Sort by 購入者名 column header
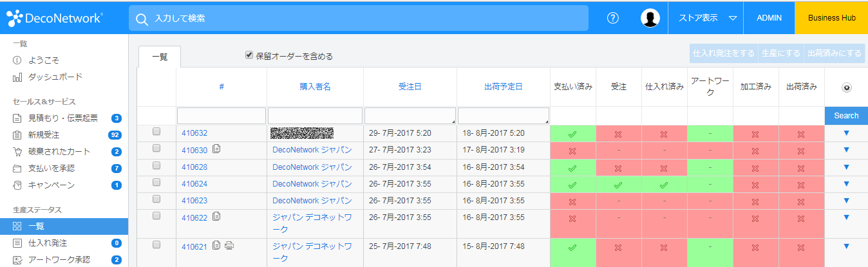The height and width of the screenshot is (267, 868). (315, 87)
